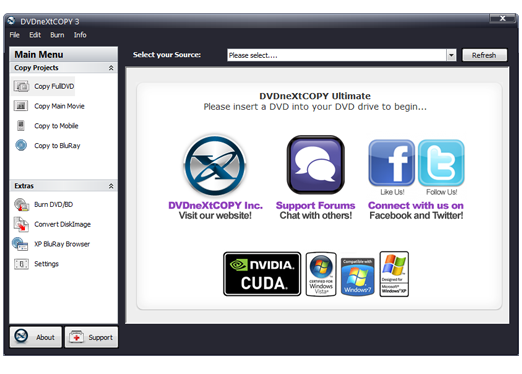
Task: Open the DVDneXtCOPY Inc. website link
Action: point(215,205)
